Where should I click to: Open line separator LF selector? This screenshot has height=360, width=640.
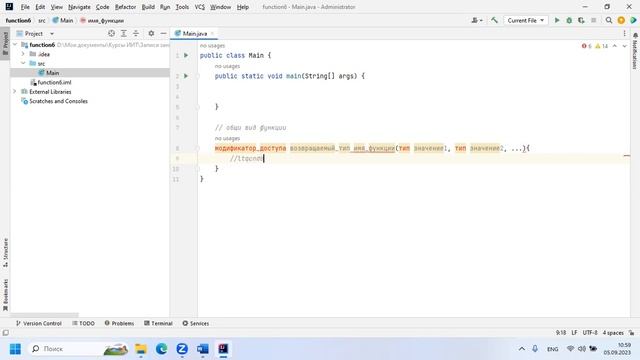pos(574,333)
